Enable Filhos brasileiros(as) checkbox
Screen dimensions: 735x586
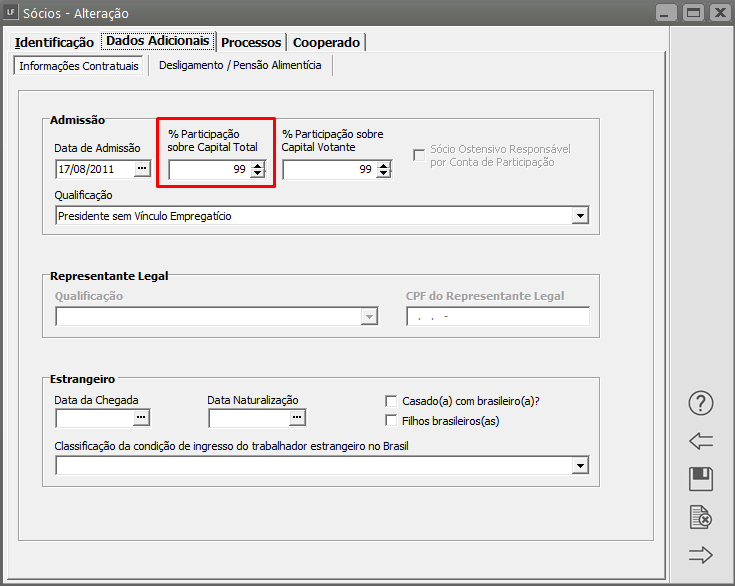point(392,420)
